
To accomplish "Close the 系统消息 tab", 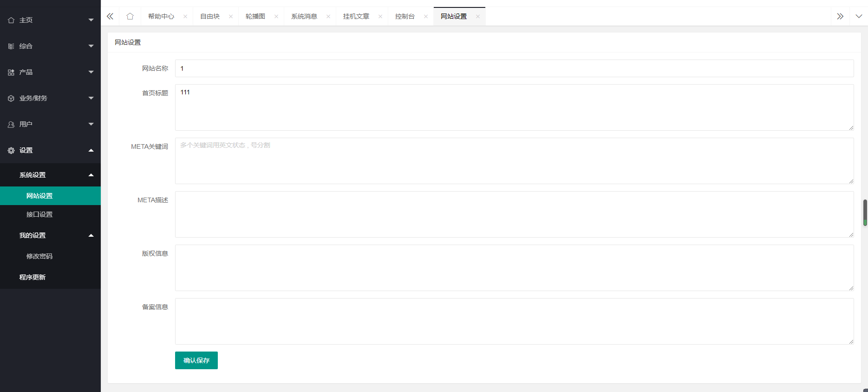I will point(328,16).
